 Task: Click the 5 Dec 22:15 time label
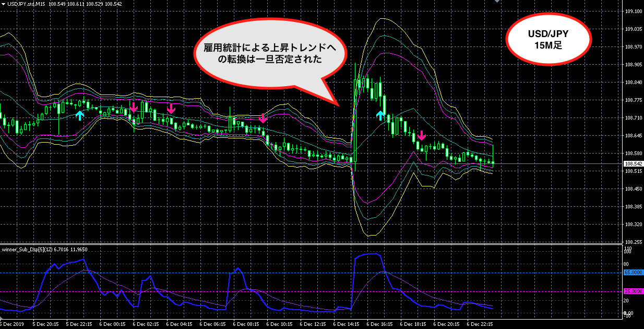[79, 324]
